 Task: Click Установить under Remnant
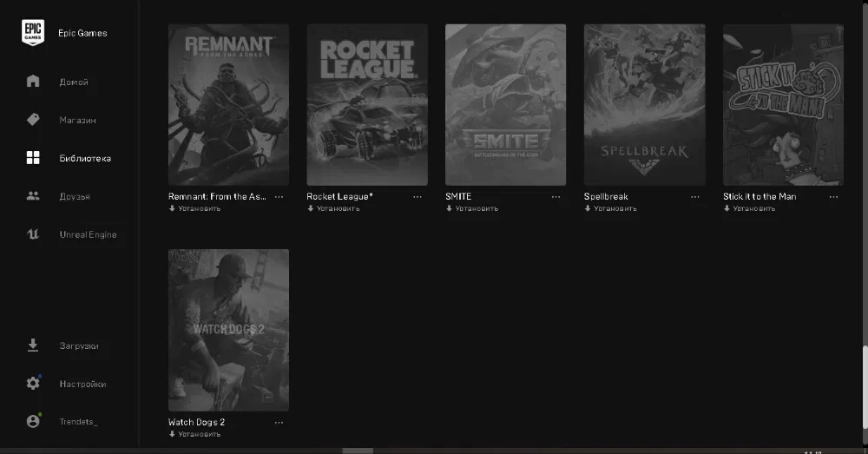coord(200,208)
